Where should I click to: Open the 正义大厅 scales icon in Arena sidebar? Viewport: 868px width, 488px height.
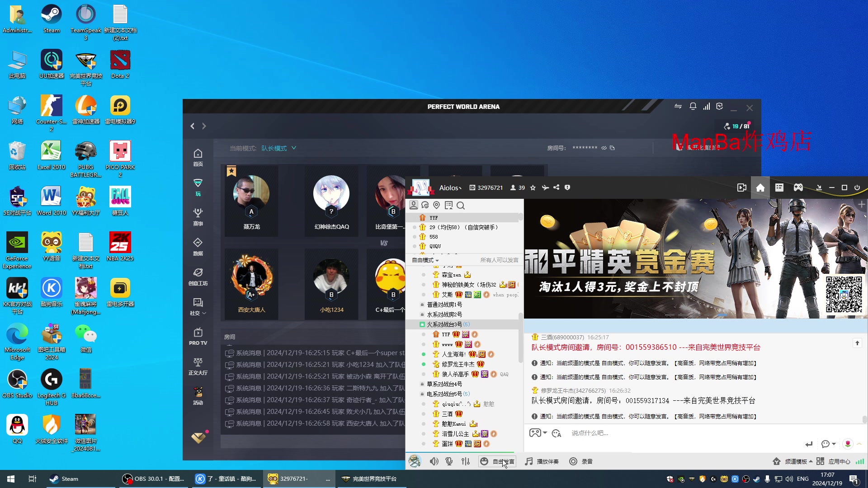click(198, 366)
